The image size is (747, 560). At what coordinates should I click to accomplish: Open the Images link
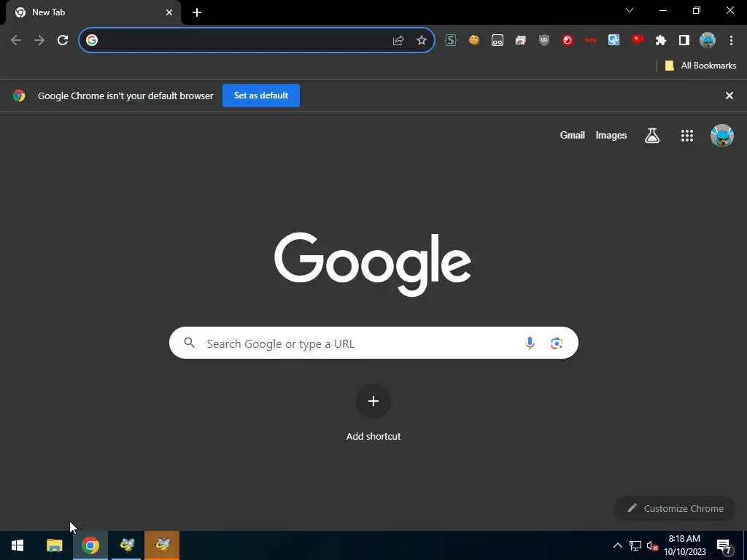[x=611, y=135]
